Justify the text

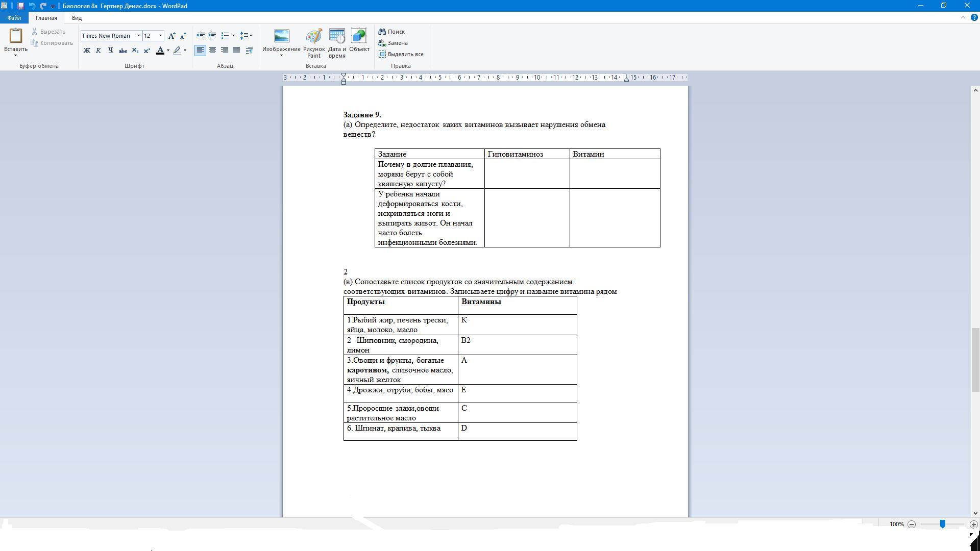point(236,51)
